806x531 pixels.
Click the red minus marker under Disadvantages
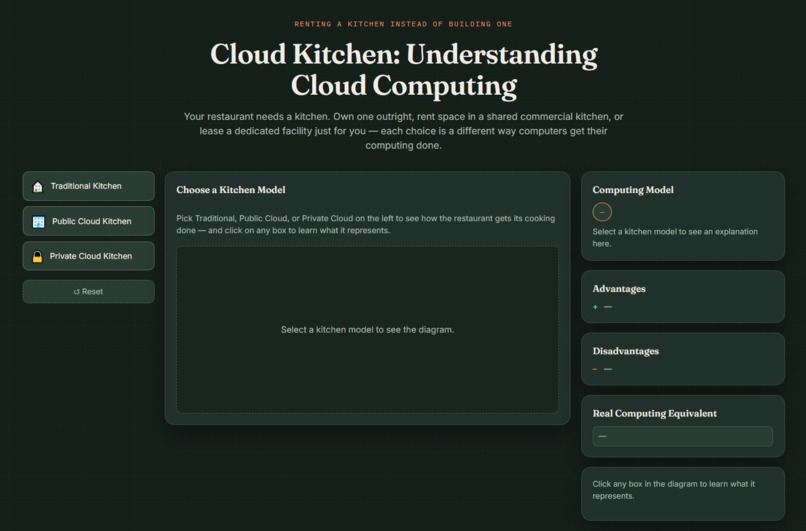[595, 369]
